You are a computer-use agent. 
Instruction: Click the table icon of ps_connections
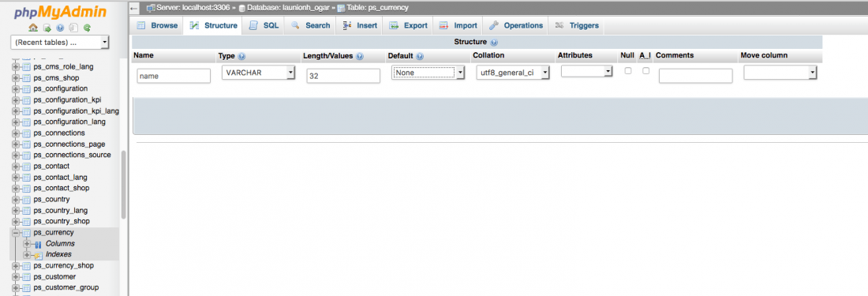26,133
